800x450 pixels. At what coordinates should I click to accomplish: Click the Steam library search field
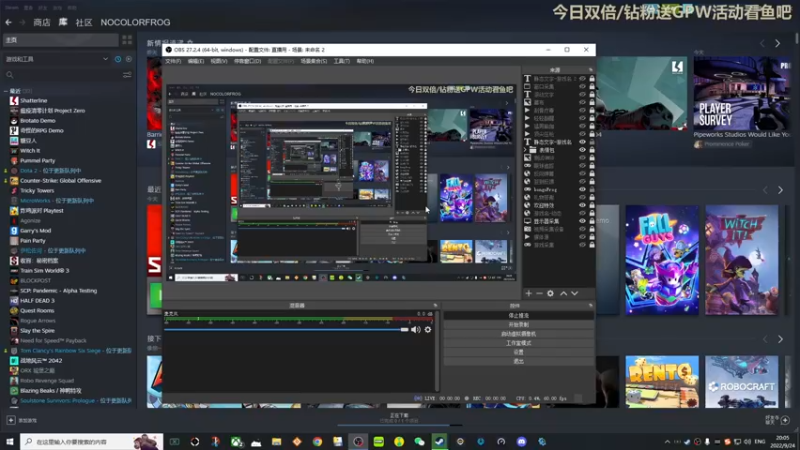(64, 75)
